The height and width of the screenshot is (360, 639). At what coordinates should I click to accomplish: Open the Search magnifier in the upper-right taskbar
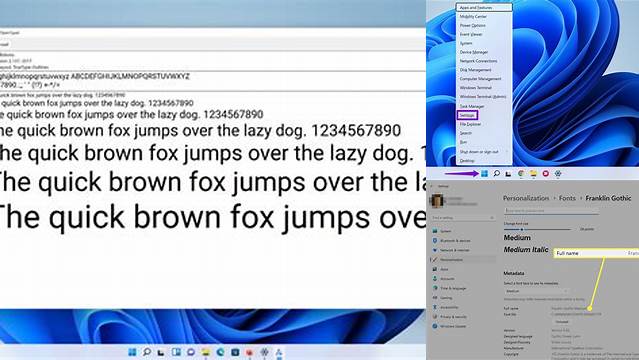[496, 174]
